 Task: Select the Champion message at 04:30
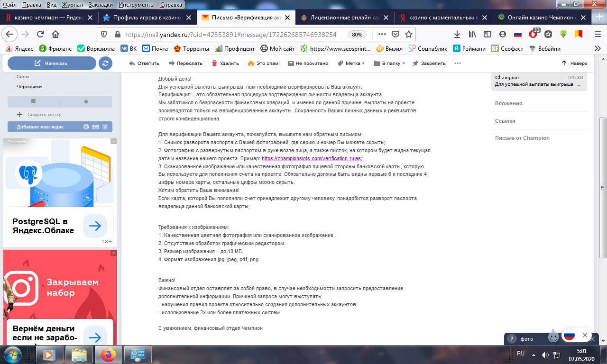539,81
